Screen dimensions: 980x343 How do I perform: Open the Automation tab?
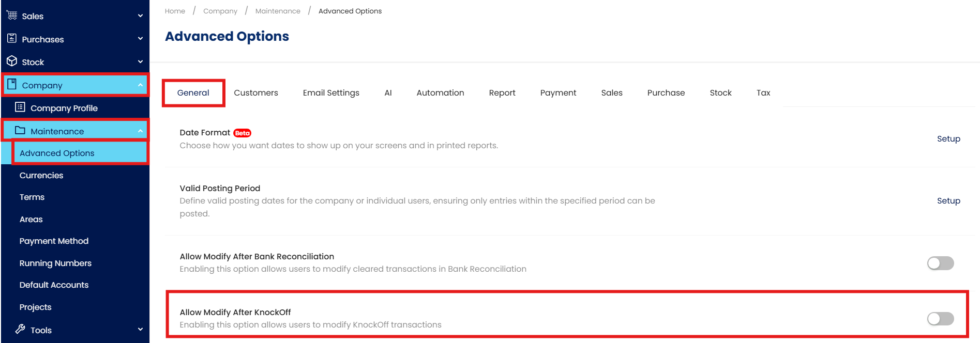[x=440, y=93]
